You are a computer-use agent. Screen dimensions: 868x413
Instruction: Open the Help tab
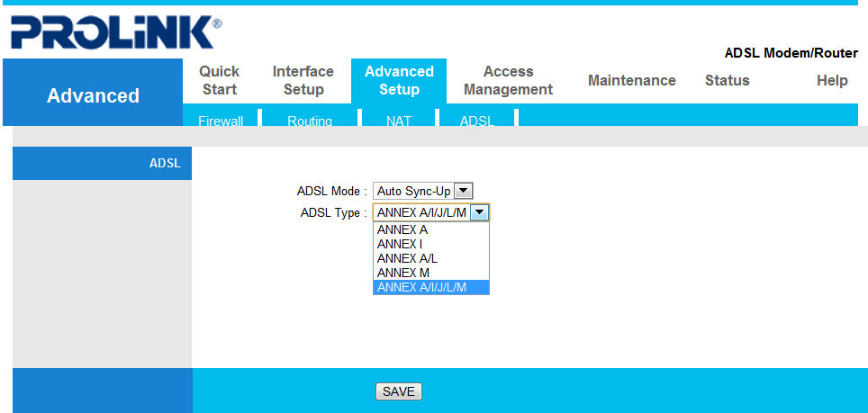pyautogui.click(x=832, y=80)
